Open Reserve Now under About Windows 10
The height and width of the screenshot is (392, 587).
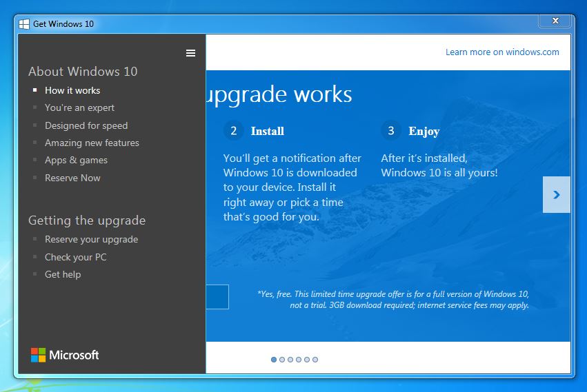72,178
